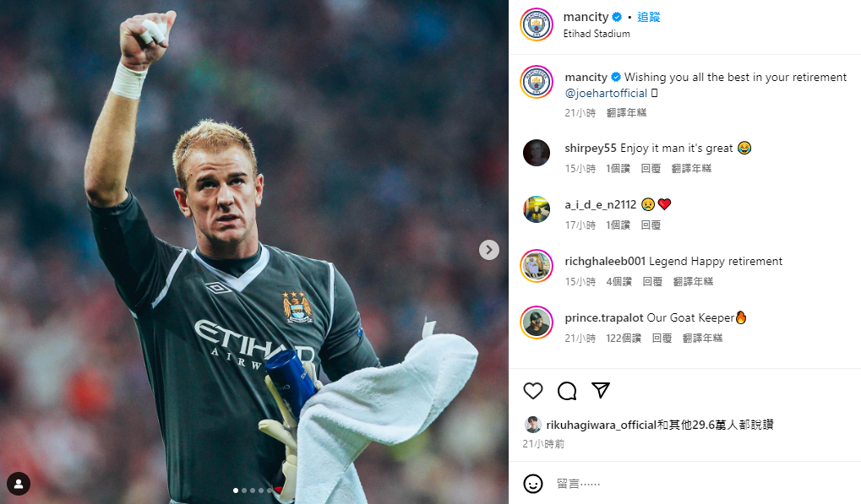Open mancity profile picture in header
This screenshot has width=861, height=504.
coord(537,24)
